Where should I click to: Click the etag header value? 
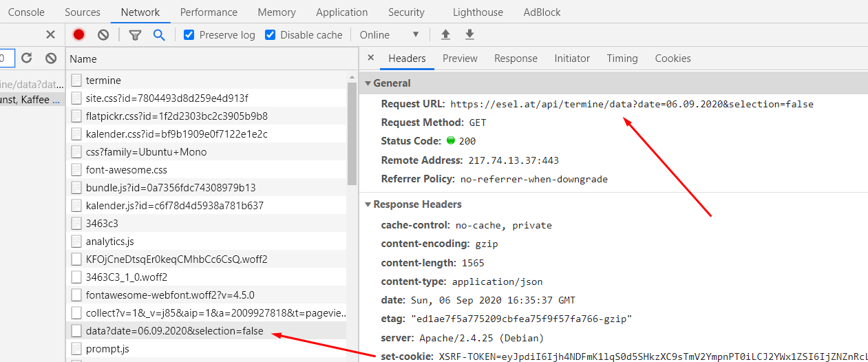tap(521, 319)
